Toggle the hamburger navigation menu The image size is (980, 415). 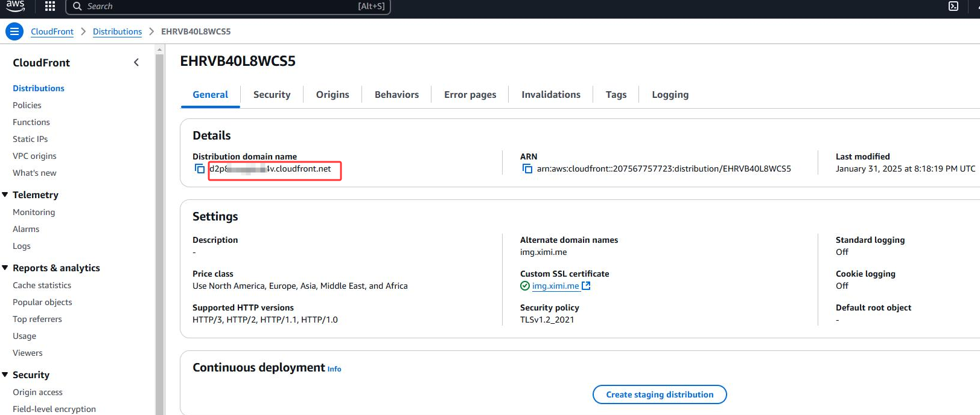[x=14, y=31]
